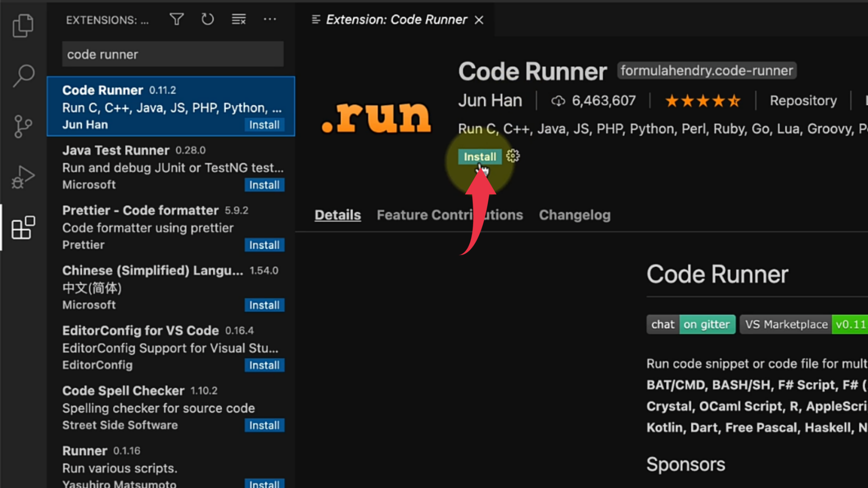Click the filter extensions icon
868x488 pixels.
176,19
